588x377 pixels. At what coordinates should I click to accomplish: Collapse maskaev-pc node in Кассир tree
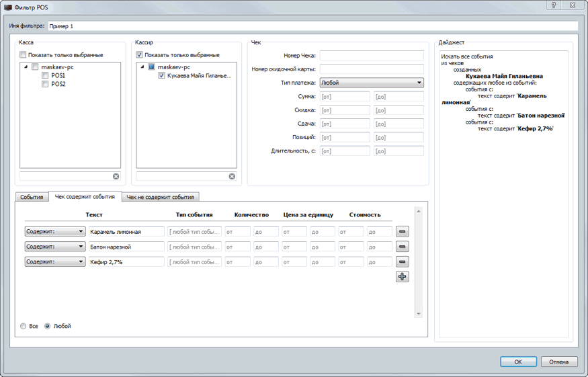click(142, 67)
